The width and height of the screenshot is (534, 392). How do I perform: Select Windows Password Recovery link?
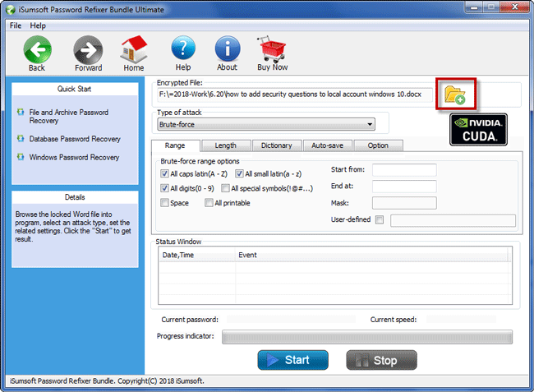[x=74, y=157]
